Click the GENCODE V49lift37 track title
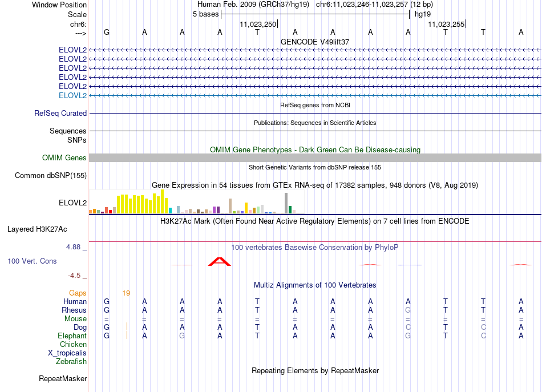542x392 pixels. (x=315, y=42)
